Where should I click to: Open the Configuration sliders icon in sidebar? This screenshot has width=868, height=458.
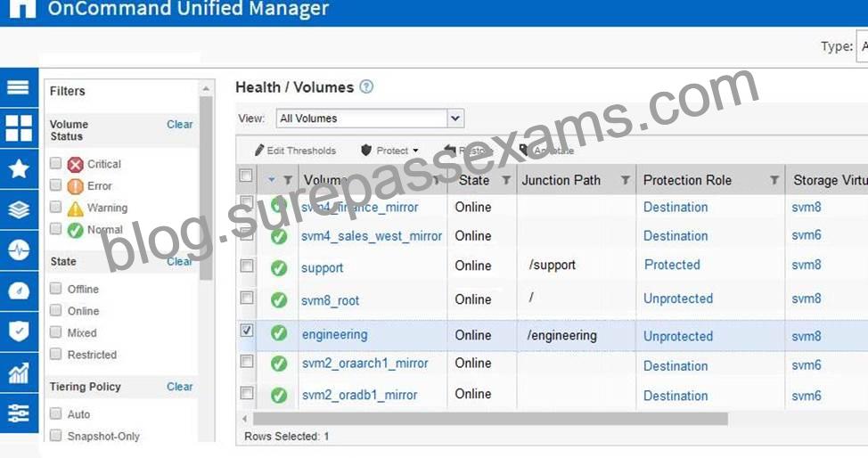click(x=18, y=413)
